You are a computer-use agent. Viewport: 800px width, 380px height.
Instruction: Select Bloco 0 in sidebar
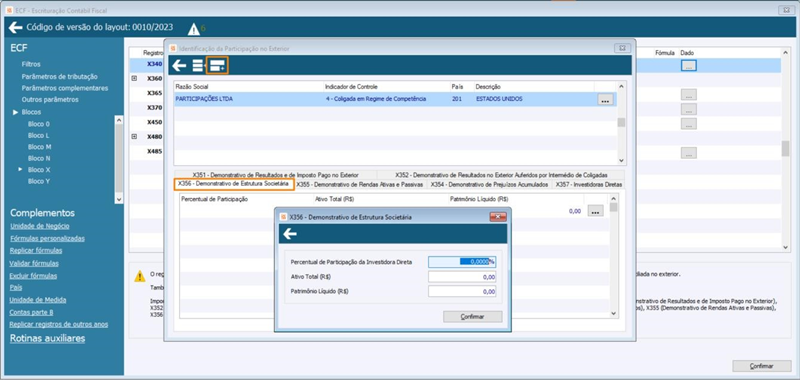tap(39, 124)
